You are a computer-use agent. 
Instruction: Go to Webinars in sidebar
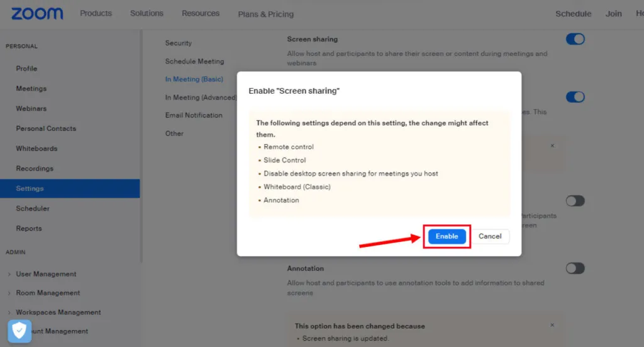[x=31, y=108]
